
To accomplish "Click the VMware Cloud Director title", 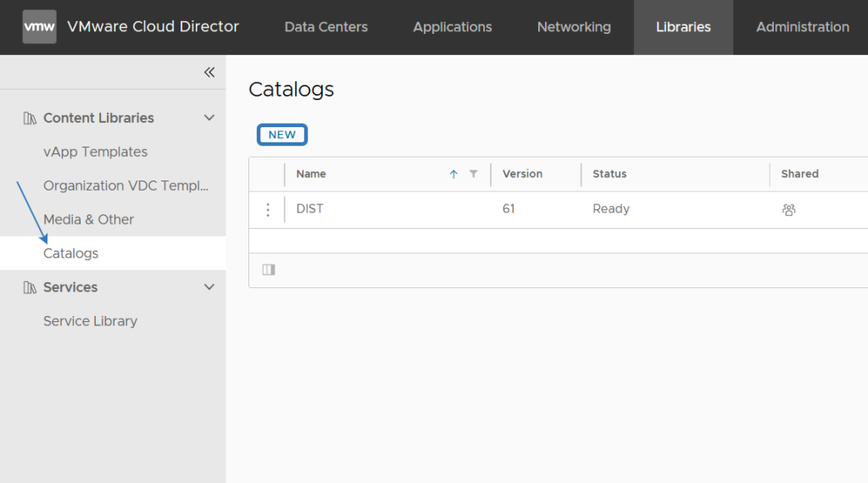I will (153, 26).
